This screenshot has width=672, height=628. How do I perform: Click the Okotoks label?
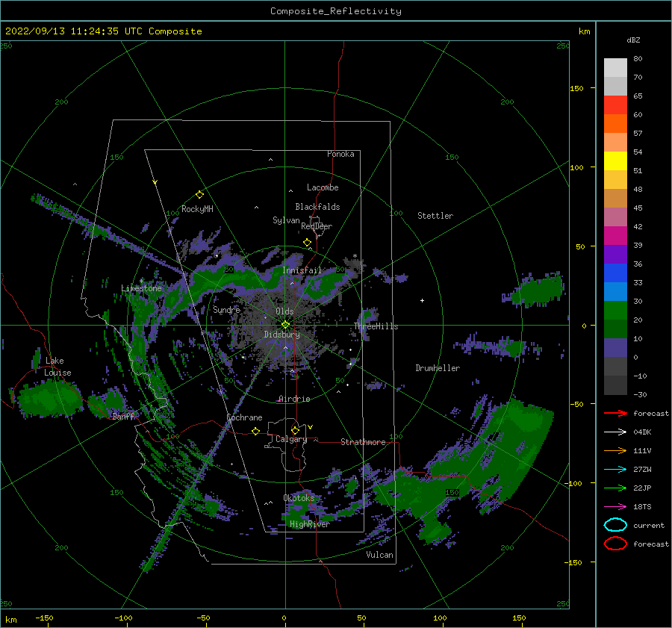[x=299, y=498]
